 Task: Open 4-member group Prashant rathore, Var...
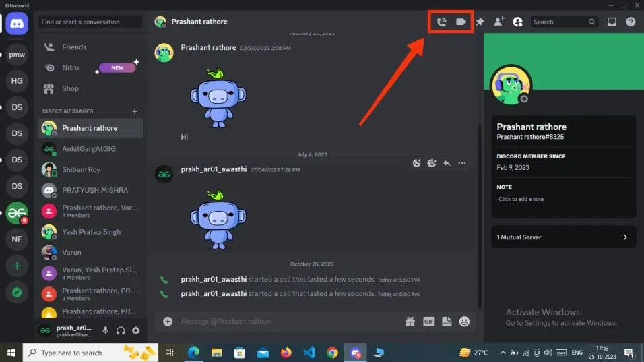tap(90, 211)
